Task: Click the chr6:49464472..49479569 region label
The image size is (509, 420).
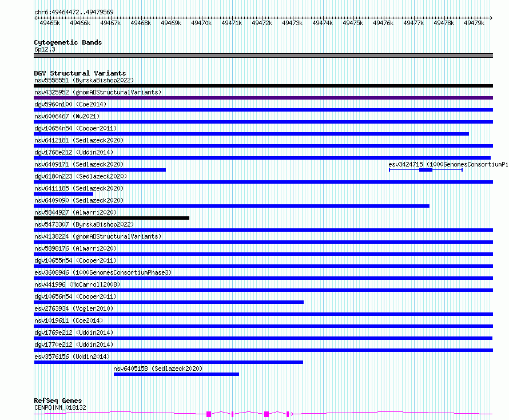Action: tap(74, 12)
